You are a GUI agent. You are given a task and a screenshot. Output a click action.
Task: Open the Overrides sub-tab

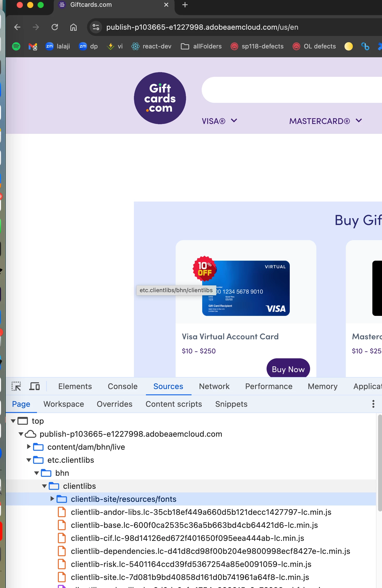point(114,404)
